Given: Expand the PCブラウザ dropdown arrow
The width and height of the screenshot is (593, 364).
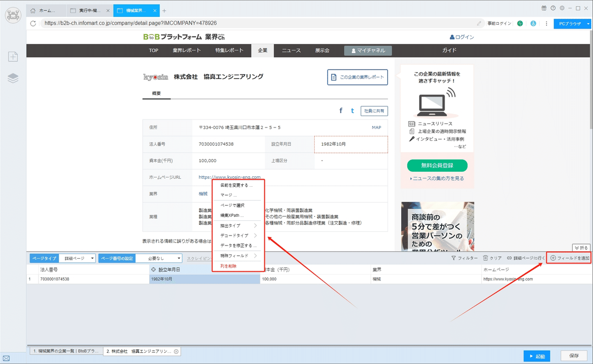Looking at the screenshot, I should click(x=589, y=23).
